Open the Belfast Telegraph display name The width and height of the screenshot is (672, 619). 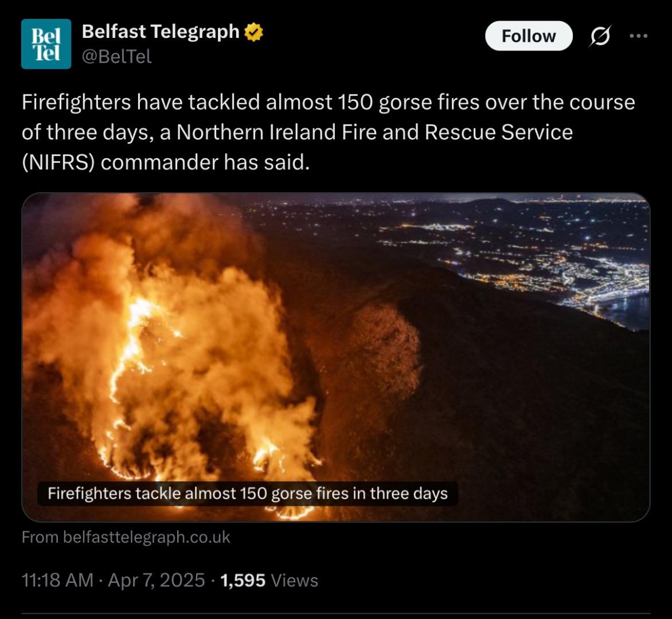(161, 32)
